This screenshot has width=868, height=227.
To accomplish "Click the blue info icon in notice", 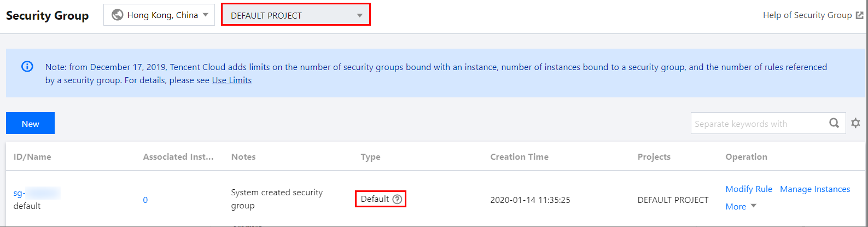I will (27, 67).
